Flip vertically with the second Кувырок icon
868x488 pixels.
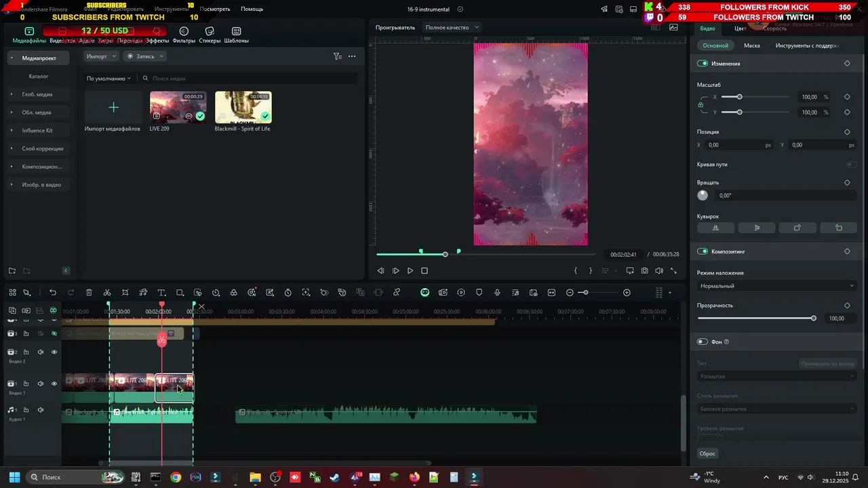757,228
